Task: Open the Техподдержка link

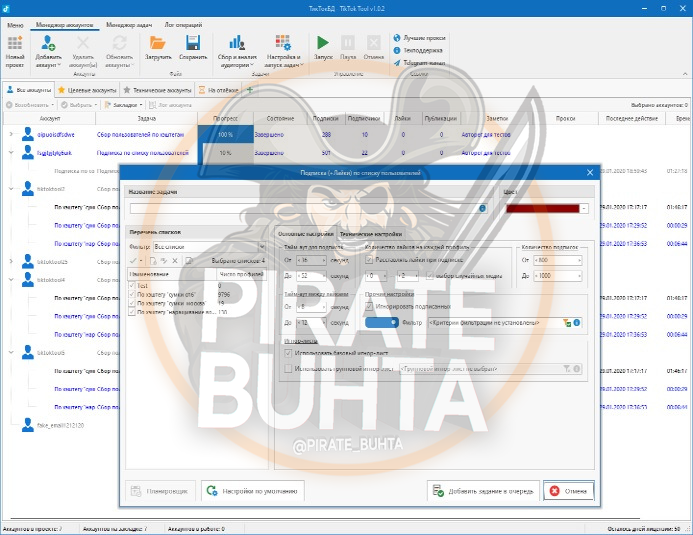Action: (x=423, y=50)
